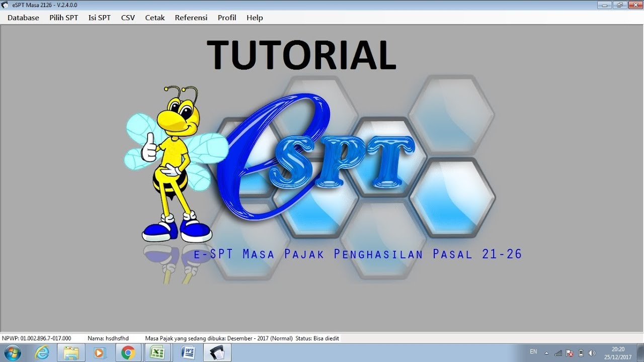Click the EN language indicator
Image resolution: width=644 pixels, height=362 pixels.
tap(533, 351)
